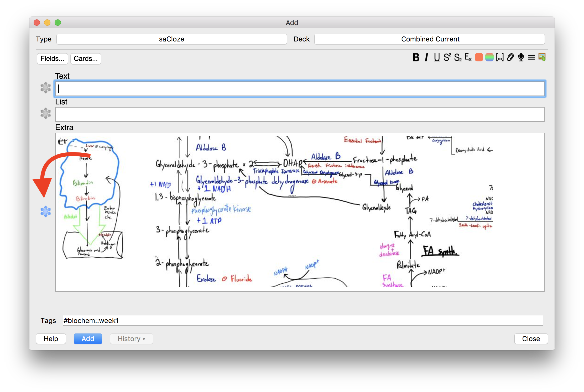
Task: Toggle the frozen snowflake for List field
Action: point(46,113)
